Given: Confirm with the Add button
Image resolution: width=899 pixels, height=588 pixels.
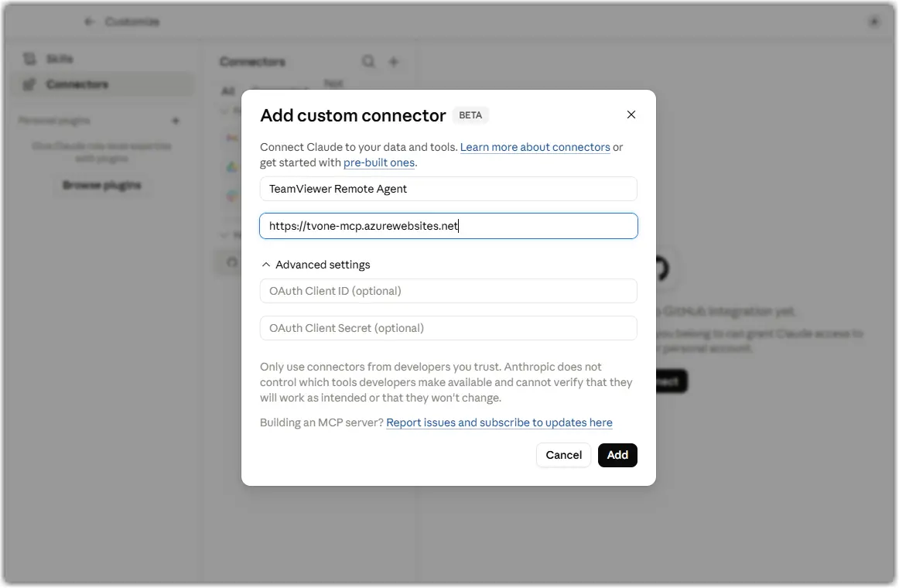Looking at the screenshot, I should point(617,455).
